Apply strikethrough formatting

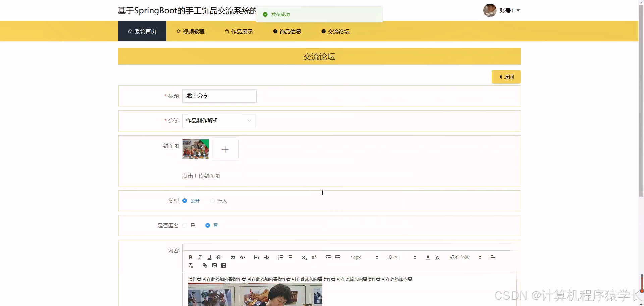[x=219, y=257]
